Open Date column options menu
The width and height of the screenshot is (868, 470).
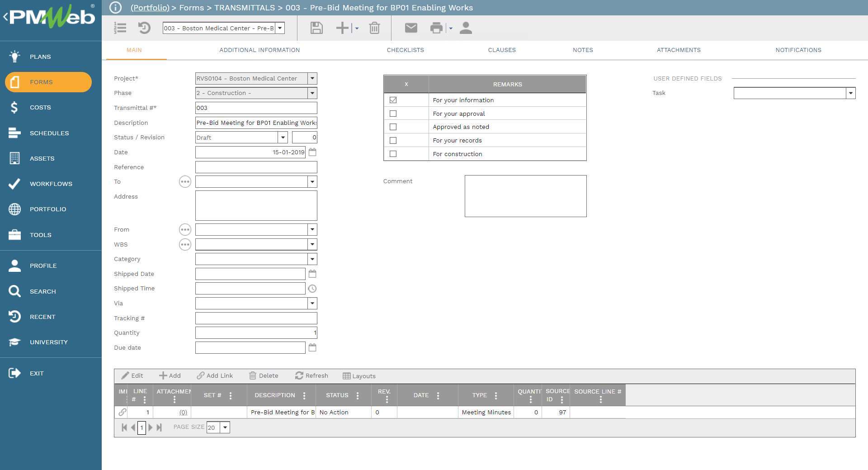(x=438, y=396)
